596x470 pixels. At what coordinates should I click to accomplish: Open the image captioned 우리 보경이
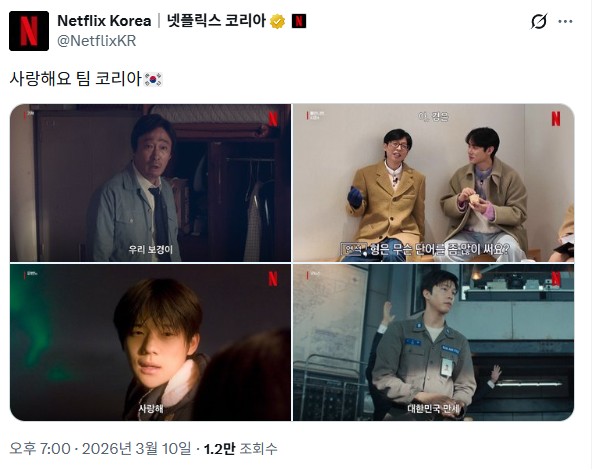[x=151, y=182]
